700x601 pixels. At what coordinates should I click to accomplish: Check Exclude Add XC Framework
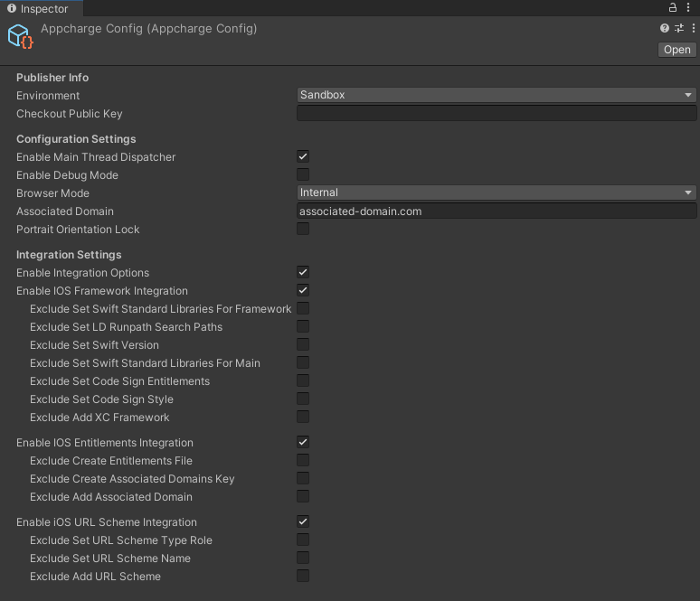click(303, 417)
